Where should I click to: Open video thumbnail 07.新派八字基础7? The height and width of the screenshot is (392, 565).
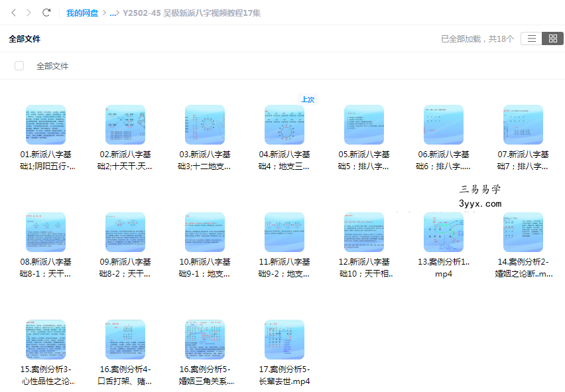pos(523,125)
